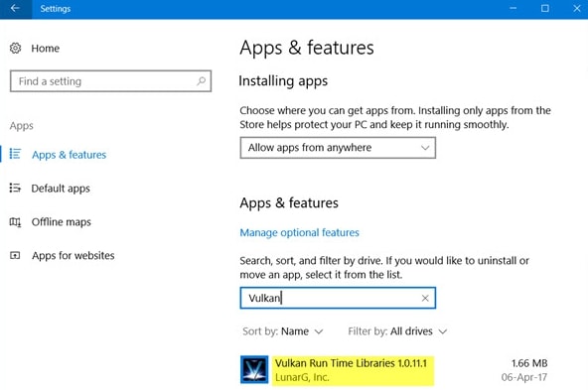Close the Settings window
The image size is (588, 390).
577,8
